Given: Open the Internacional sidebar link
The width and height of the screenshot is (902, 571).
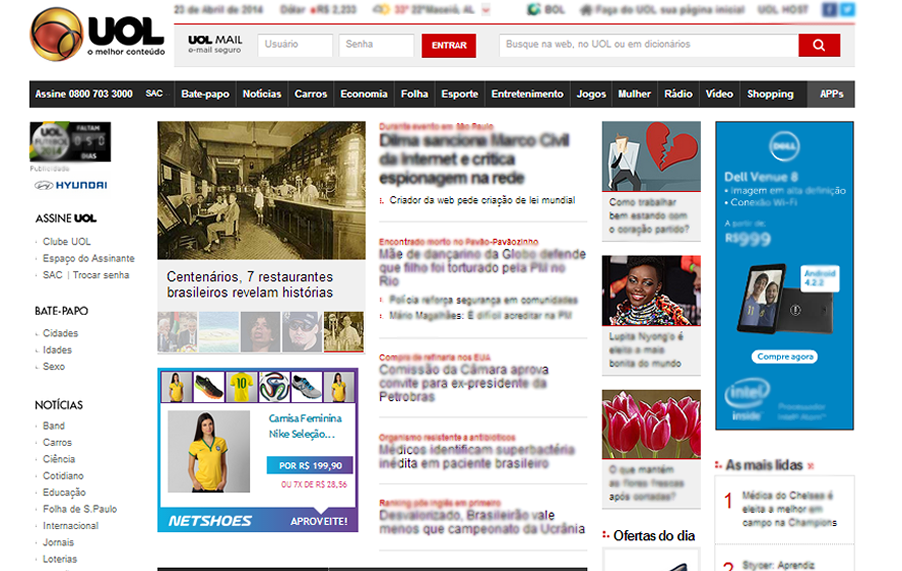Looking at the screenshot, I should click(70, 526).
